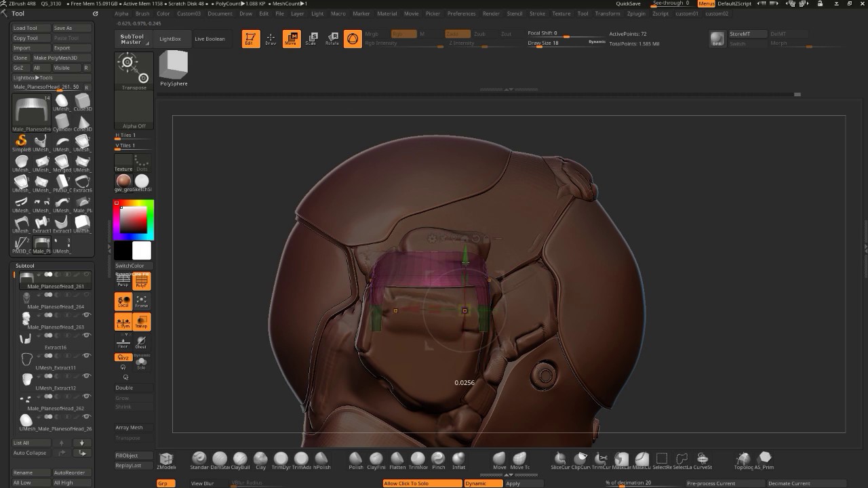Screen dimensions: 868x488
Task: Choose the ClayBuildup brush
Action: 240,460
